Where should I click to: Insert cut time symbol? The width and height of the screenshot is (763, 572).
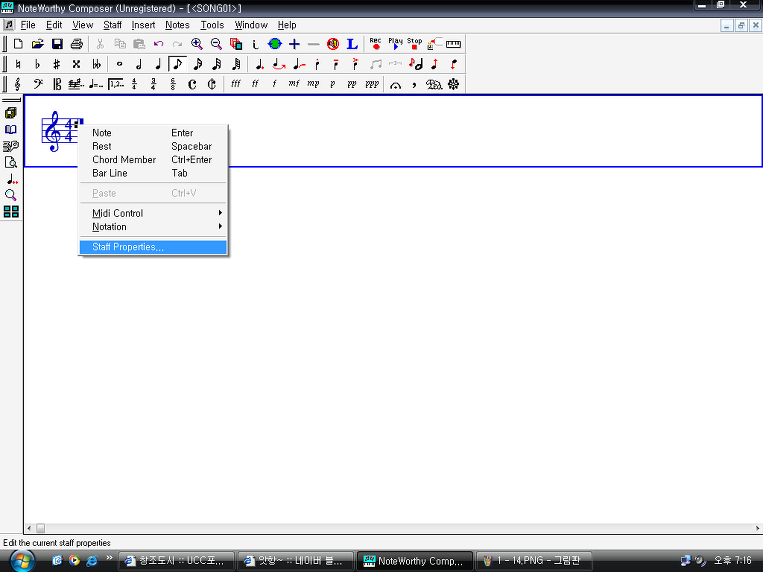pyautogui.click(x=212, y=84)
